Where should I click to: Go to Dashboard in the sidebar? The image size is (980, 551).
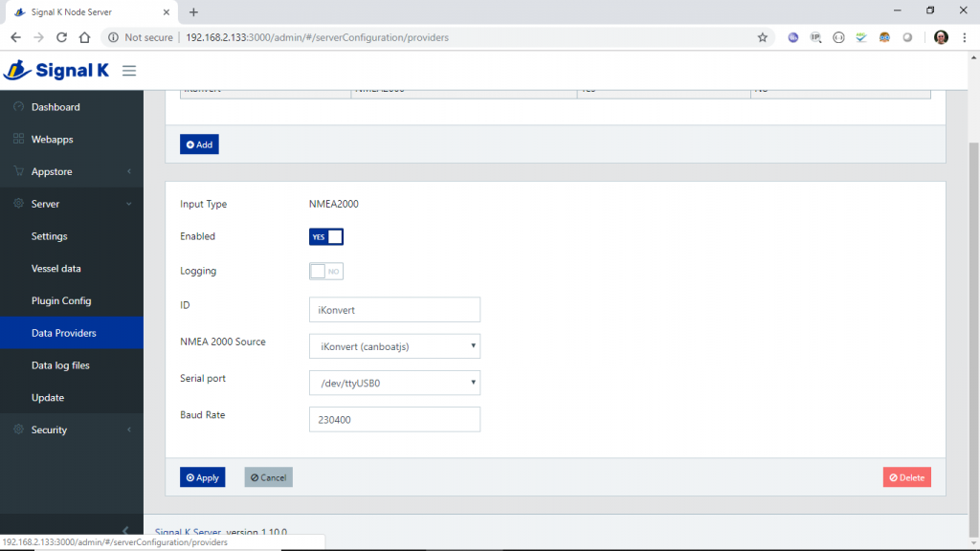point(56,107)
